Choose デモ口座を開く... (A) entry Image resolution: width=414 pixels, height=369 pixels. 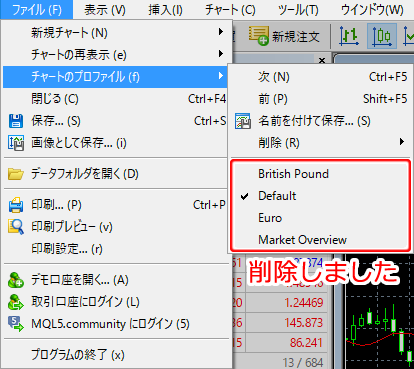[115, 280]
